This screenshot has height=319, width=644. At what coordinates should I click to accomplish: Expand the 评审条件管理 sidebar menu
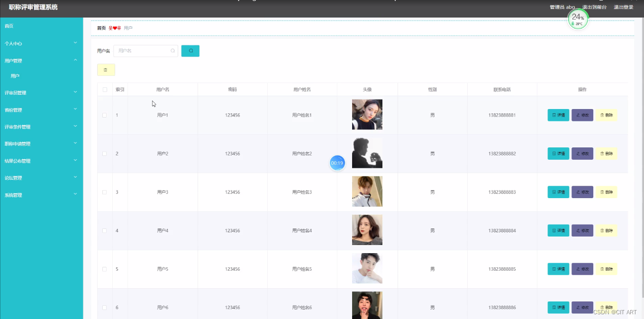tap(41, 127)
